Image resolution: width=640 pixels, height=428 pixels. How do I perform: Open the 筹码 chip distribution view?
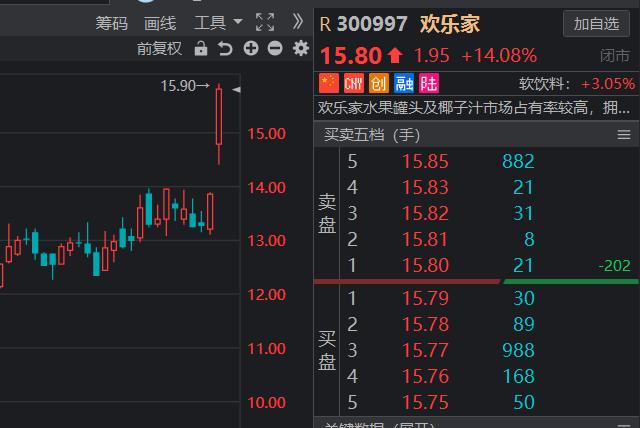click(x=111, y=23)
